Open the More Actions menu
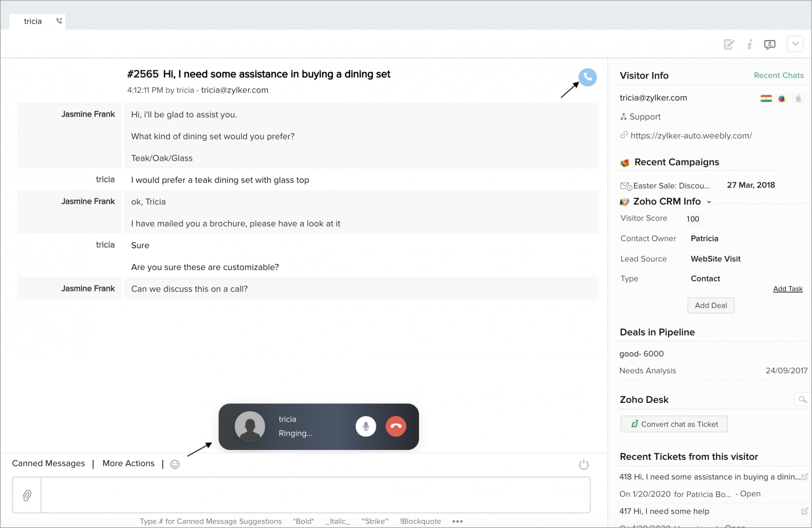Viewport: 812px width, 528px height. coord(128,463)
